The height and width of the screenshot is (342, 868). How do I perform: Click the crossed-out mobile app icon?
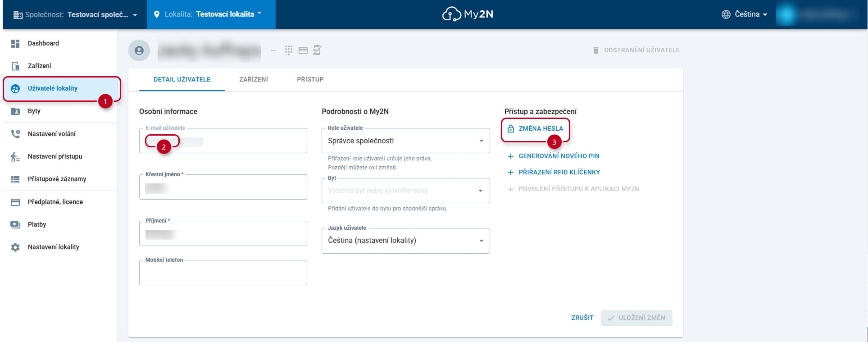[x=317, y=50]
